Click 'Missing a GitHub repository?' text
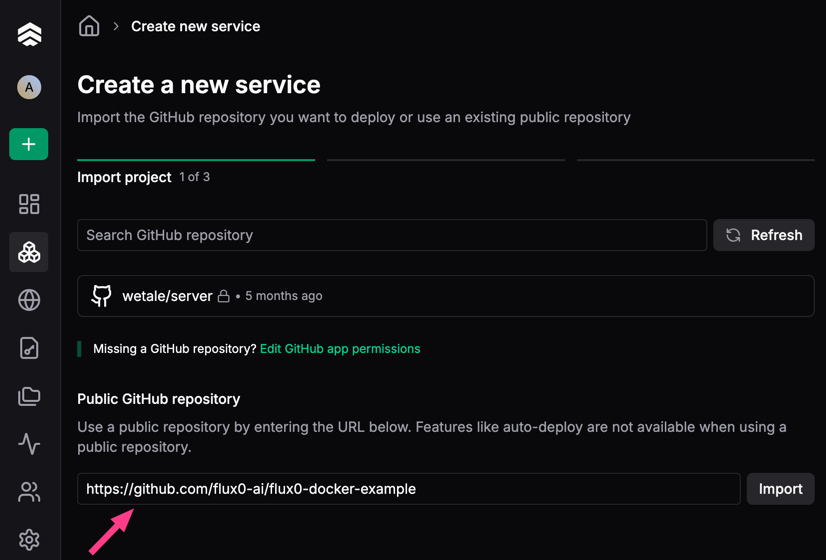This screenshot has height=560, width=826. (174, 349)
